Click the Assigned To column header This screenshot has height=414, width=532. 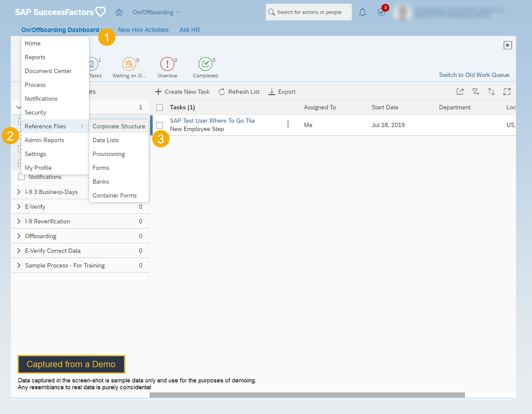point(320,107)
